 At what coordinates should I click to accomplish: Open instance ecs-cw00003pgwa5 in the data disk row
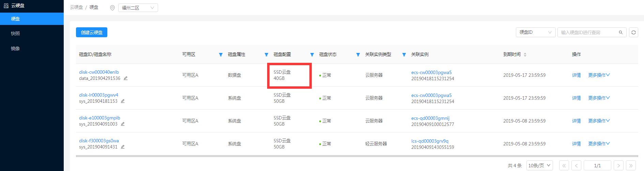click(431, 72)
